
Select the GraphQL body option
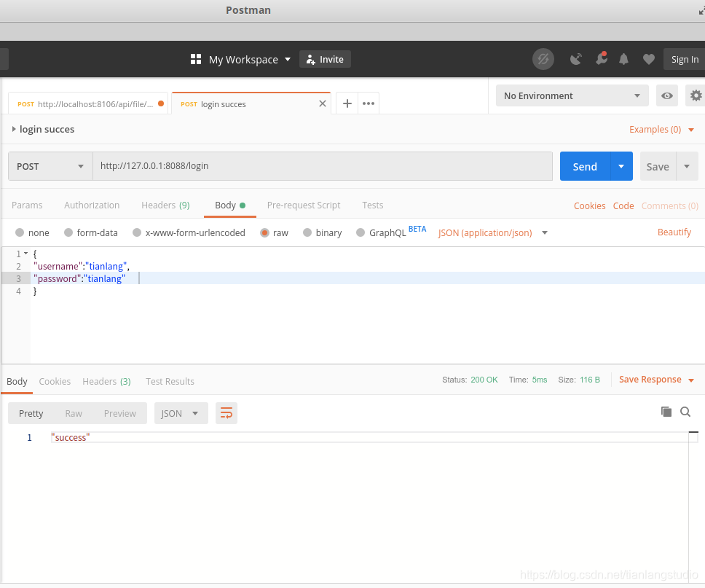tap(382, 232)
